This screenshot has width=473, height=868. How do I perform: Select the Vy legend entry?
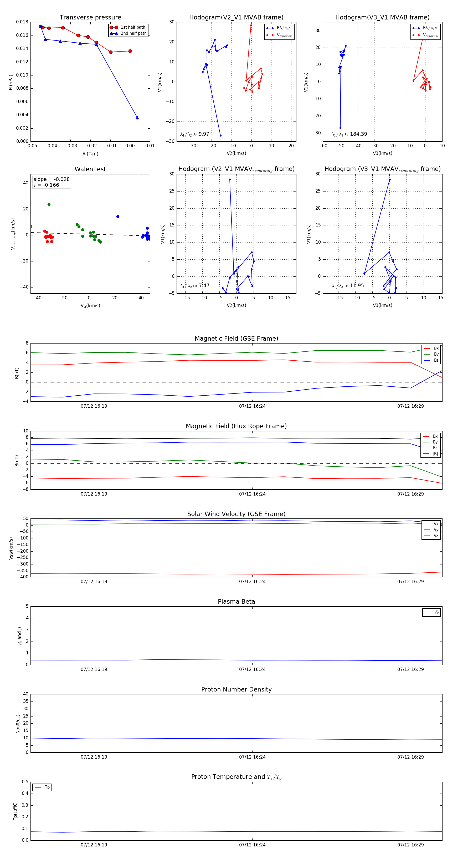coord(431,530)
